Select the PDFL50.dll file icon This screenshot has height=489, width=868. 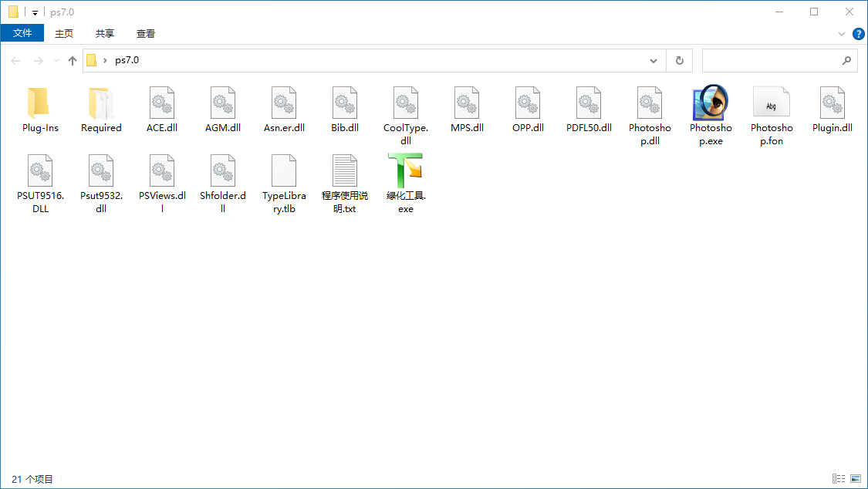pos(589,103)
